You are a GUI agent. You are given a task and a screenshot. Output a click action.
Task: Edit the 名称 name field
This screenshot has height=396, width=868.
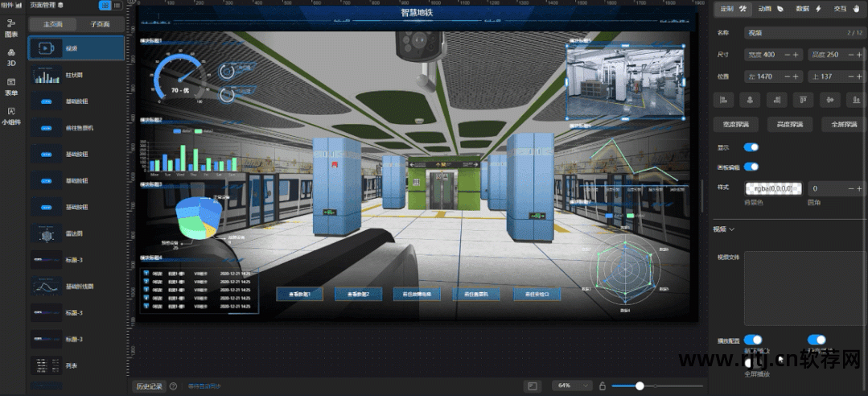click(805, 33)
